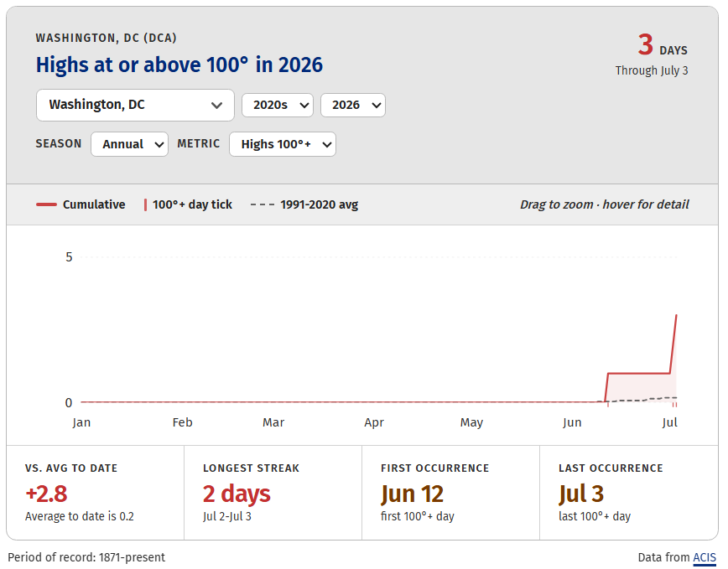This screenshot has width=728, height=569.
Task: Open the Washington, DC location dropdown
Action: click(x=135, y=106)
